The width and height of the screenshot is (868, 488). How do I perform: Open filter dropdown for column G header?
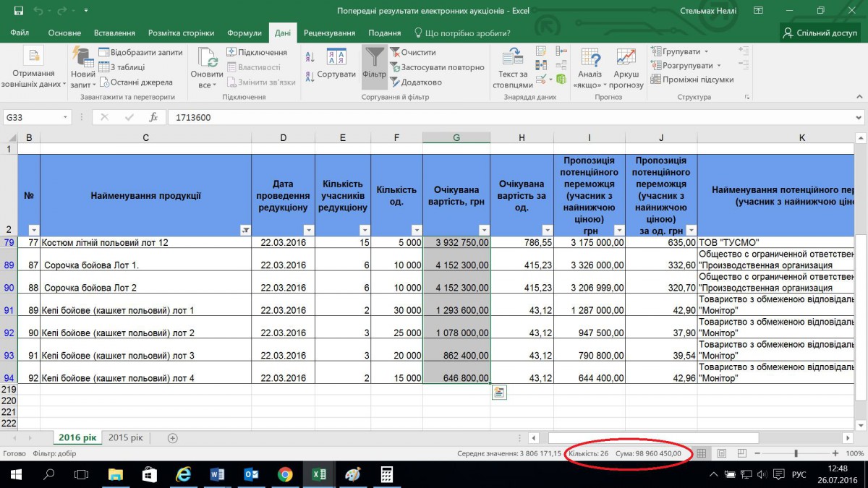click(484, 229)
